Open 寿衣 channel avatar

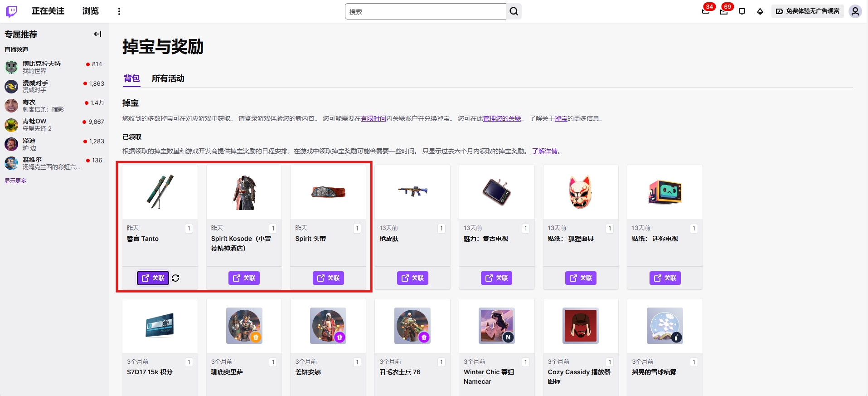tap(11, 106)
